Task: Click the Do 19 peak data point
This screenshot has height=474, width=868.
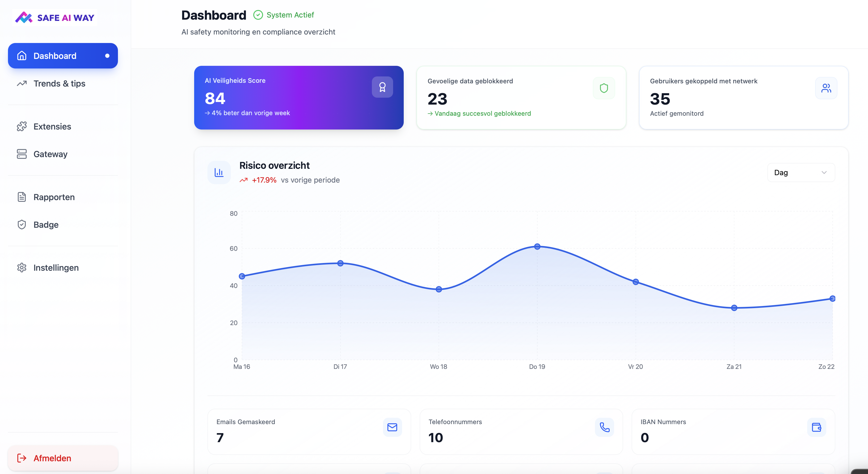Action: click(537, 247)
